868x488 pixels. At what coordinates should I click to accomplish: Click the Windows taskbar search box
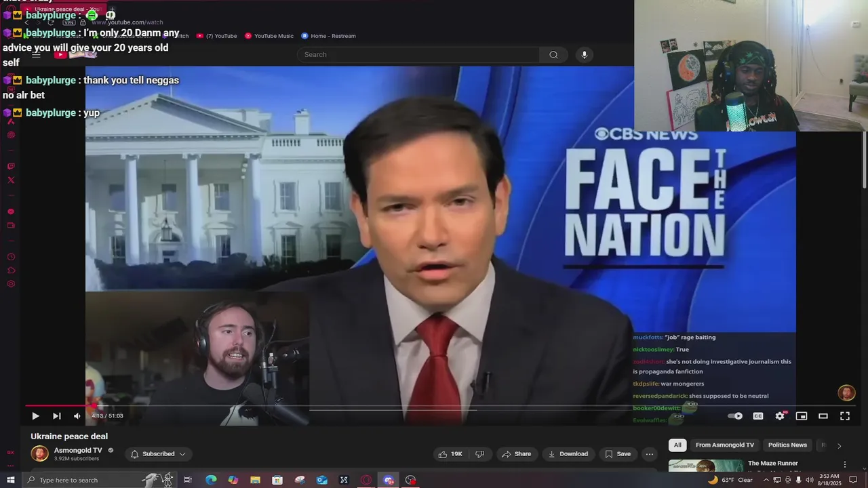(98, 480)
